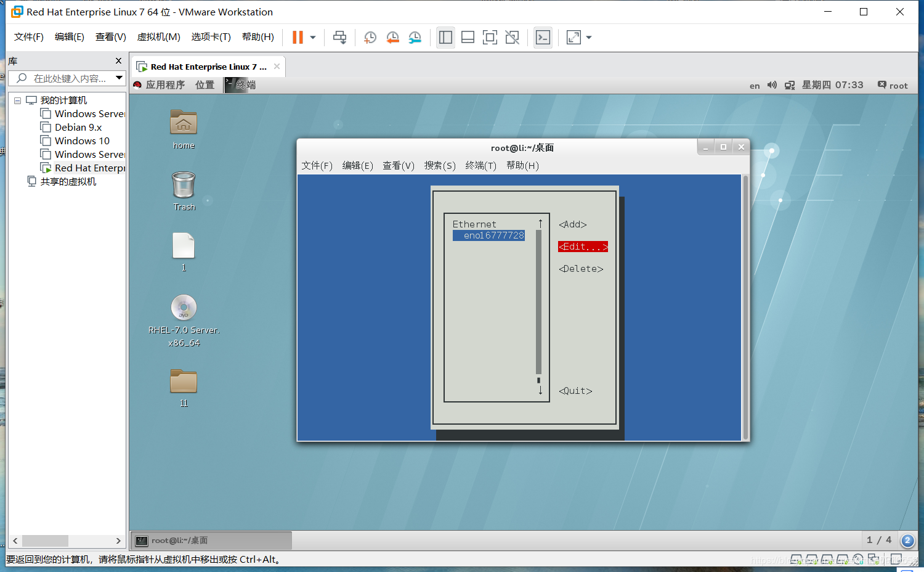Open VMware 编辑(E) menu
This screenshot has height=572, width=924.
(69, 37)
